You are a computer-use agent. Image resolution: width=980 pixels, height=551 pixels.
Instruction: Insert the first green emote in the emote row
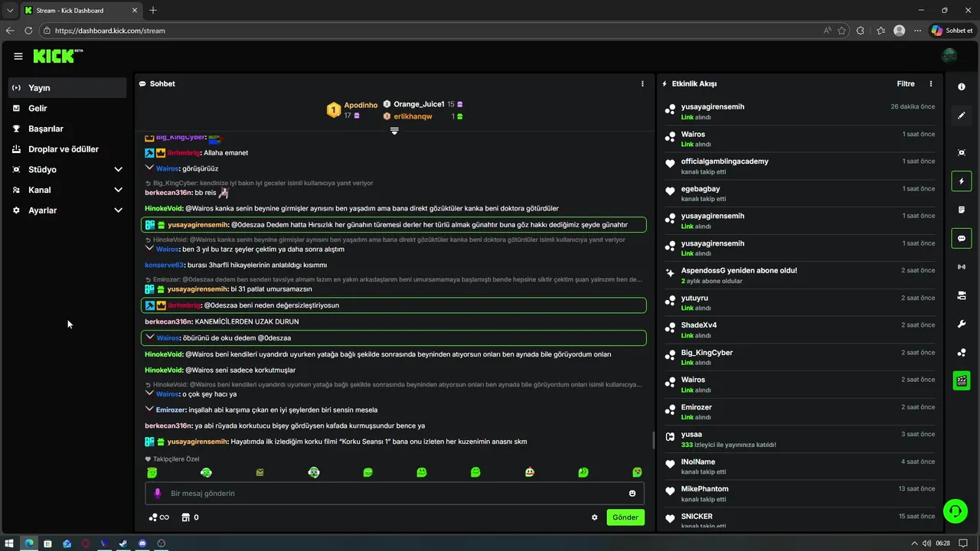[152, 472]
